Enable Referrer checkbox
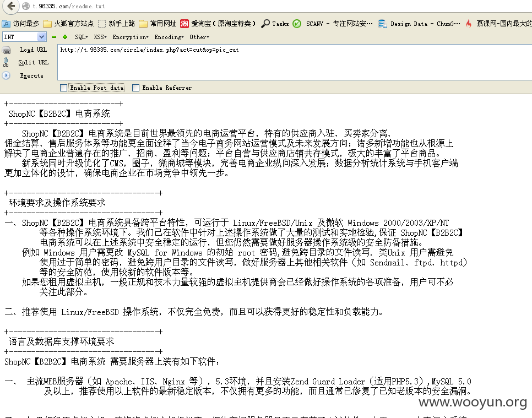The height and width of the screenshot is (418, 532). click(x=135, y=88)
